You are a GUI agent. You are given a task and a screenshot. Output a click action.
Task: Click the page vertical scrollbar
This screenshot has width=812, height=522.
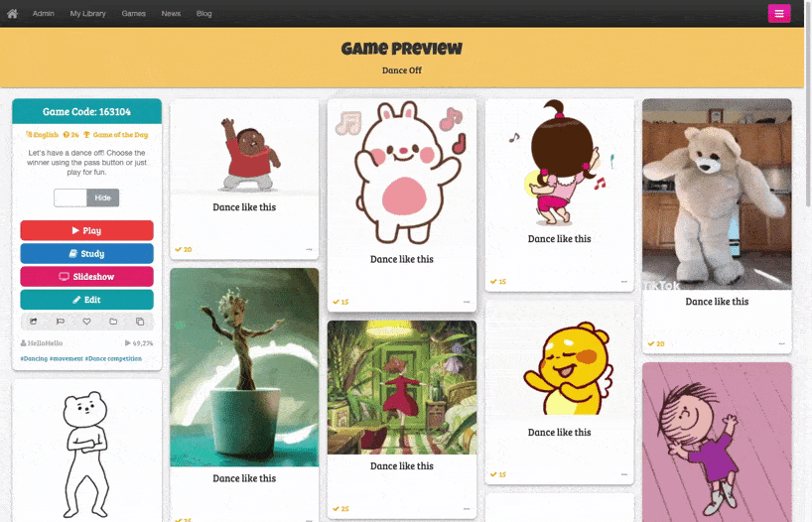(808, 103)
